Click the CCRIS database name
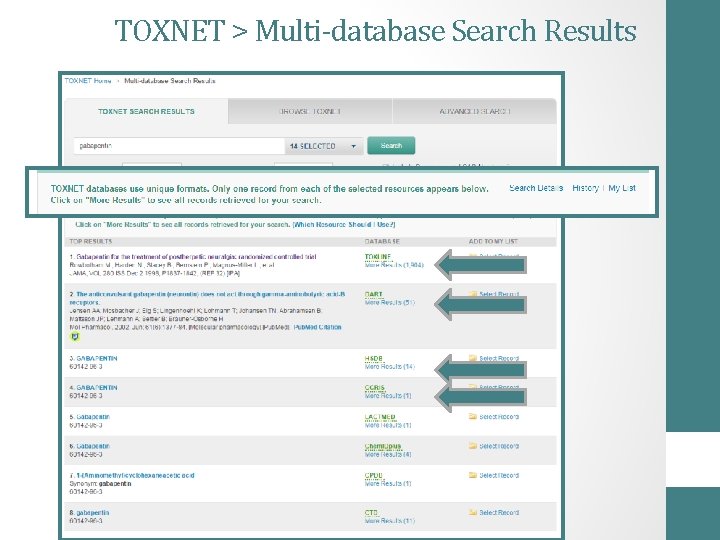This screenshot has height=540, width=720. [x=374, y=388]
